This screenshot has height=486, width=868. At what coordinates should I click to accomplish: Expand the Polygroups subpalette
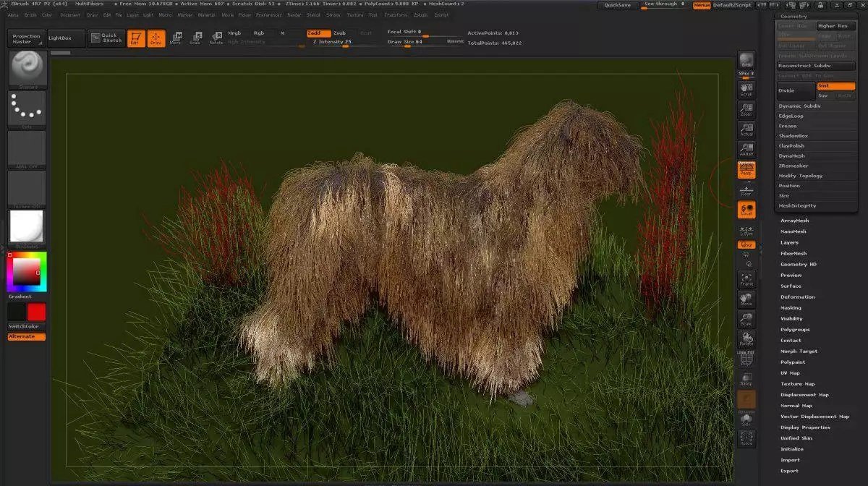pyautogui.click(x=795, y=330)
